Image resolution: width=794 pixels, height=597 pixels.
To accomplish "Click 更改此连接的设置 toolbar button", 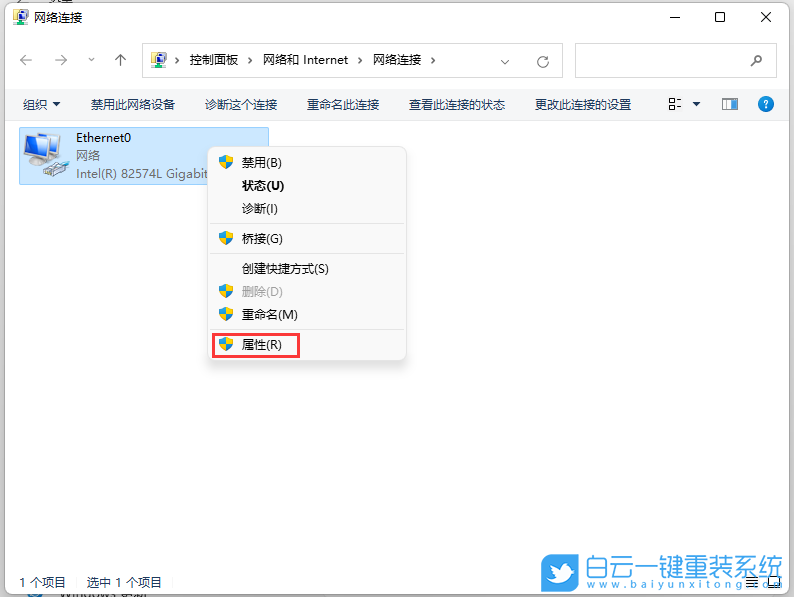I will click(583, 105).
